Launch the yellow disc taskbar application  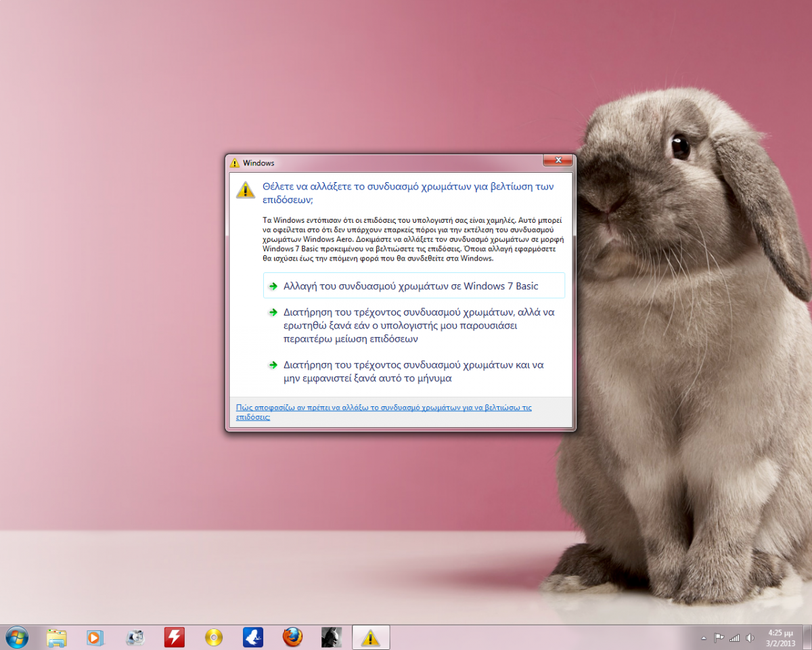tap(214, 637)
